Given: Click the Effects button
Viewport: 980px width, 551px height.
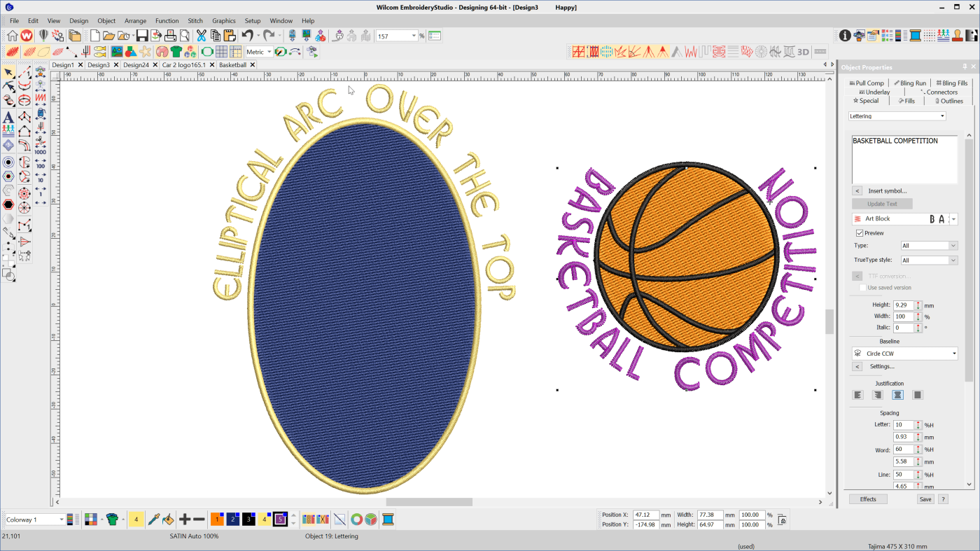Looking at the screenshot, I should (868, 499).
